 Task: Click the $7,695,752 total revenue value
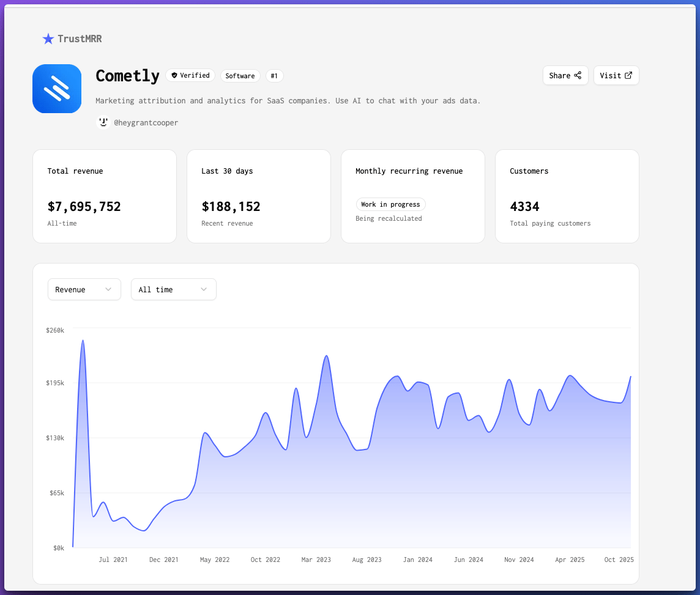pyautogui.click(x=84, y=207)
